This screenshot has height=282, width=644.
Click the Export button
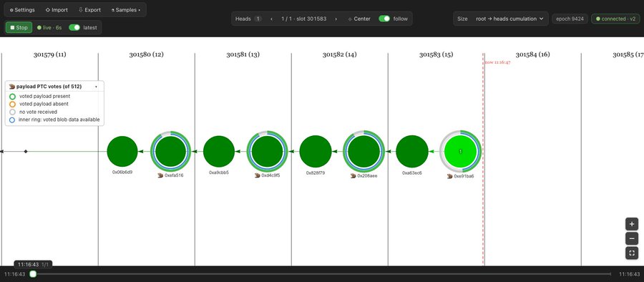pos(89,10)
